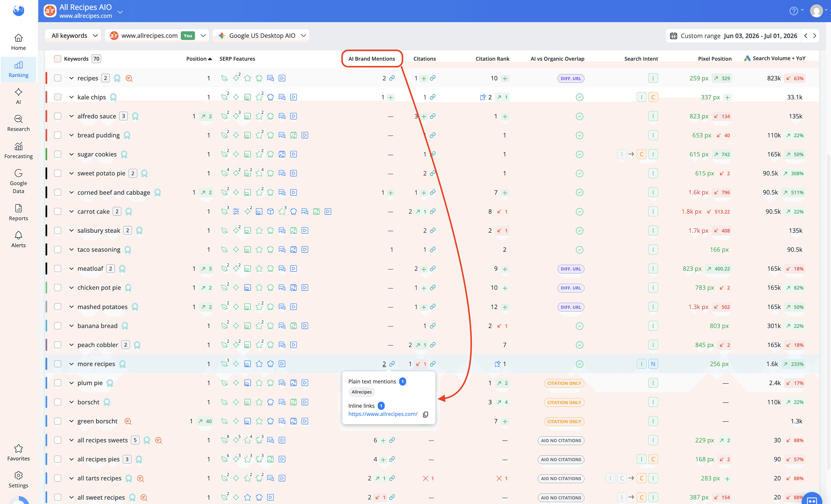Go to next date range
The height and width of the screenshot is (504, 831).
point(814,36)
